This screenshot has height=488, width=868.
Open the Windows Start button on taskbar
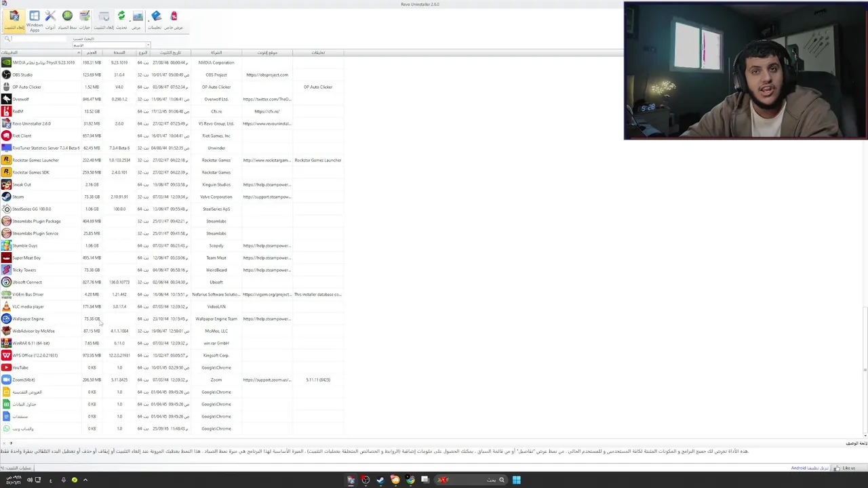pos(516,480)
